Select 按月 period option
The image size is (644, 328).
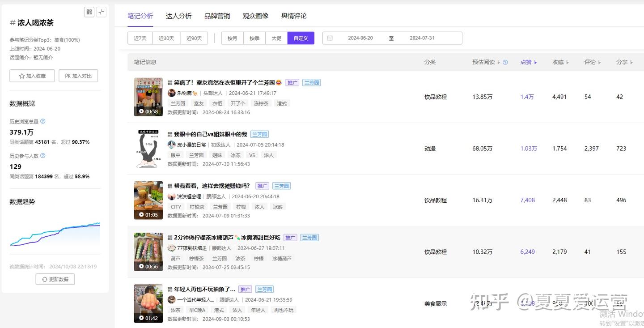pyautogui.click(x=233, y=38)
